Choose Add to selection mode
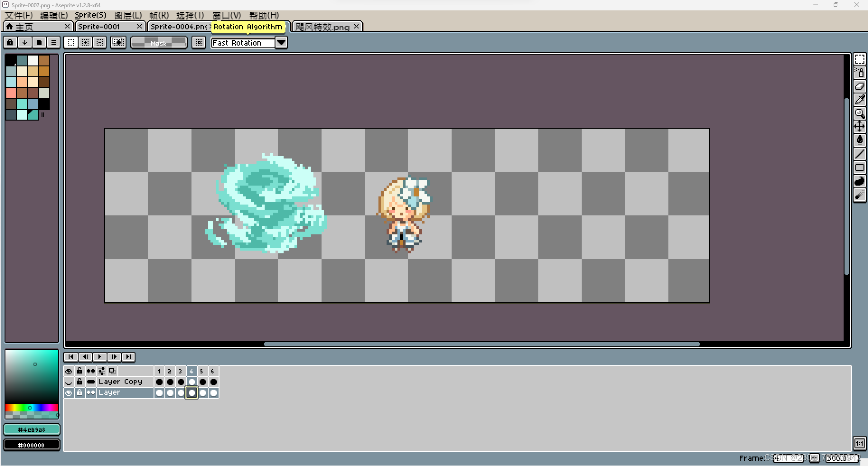Viewport: 868px width, 466px height. [x=85, y=42]
